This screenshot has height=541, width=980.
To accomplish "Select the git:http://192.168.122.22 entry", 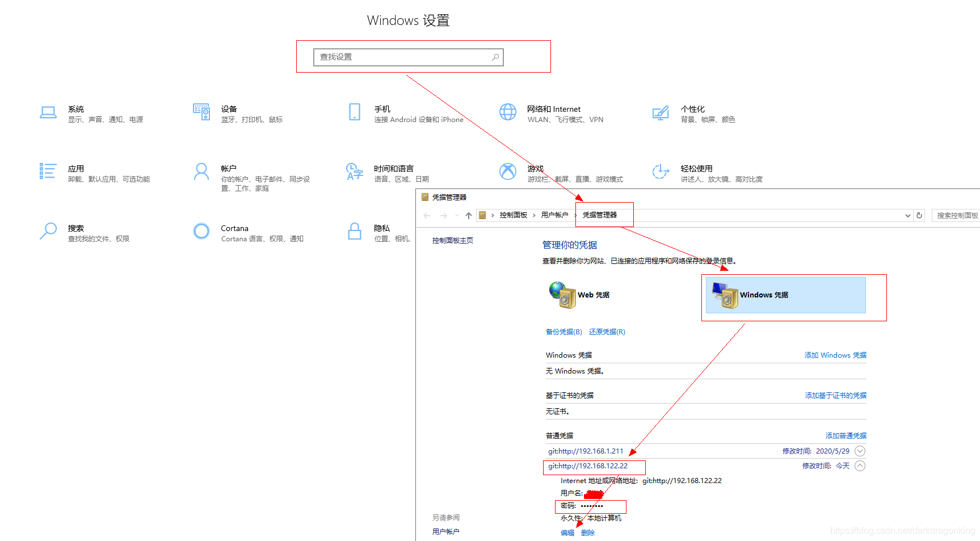I will coord(588,466).
